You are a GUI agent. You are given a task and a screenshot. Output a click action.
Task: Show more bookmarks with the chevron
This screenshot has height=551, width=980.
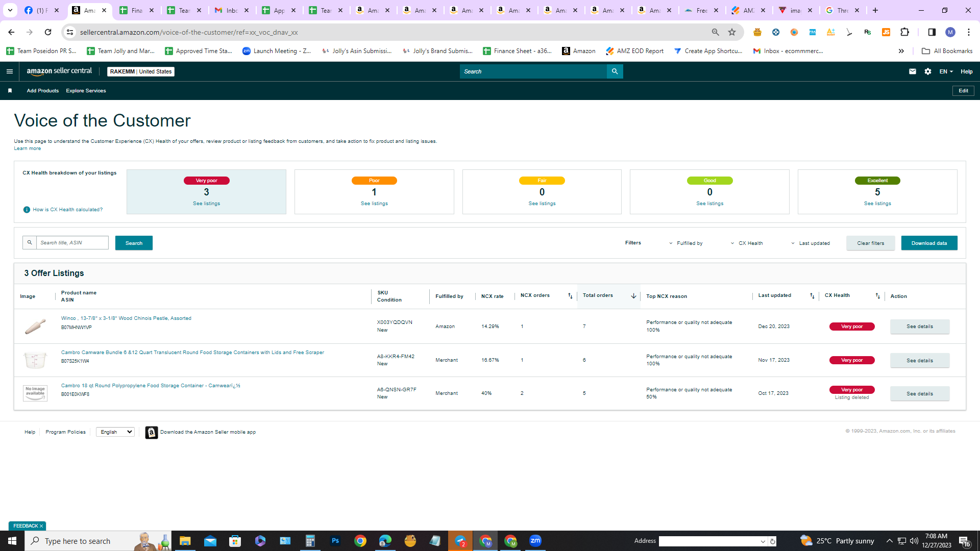[x=901, y=51]
